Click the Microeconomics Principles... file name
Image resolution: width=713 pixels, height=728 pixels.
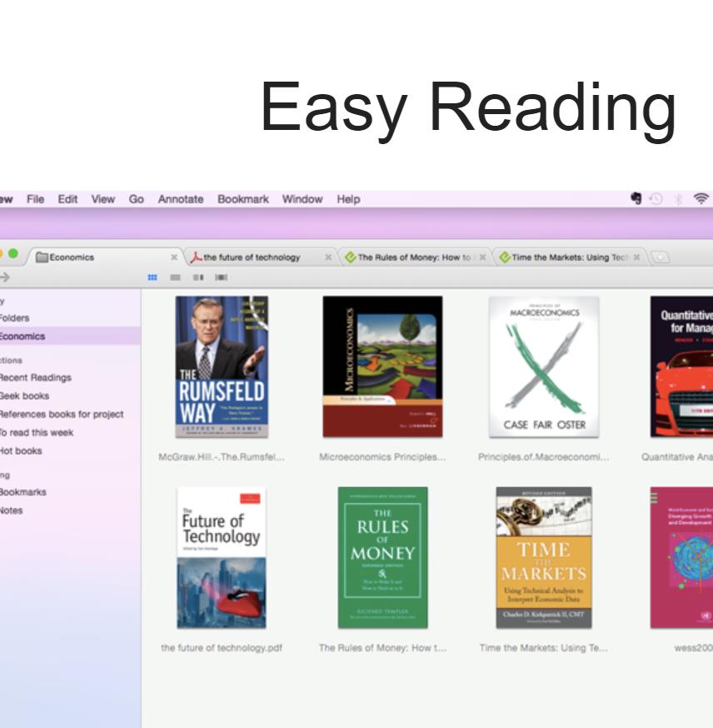tap(382, 456)
